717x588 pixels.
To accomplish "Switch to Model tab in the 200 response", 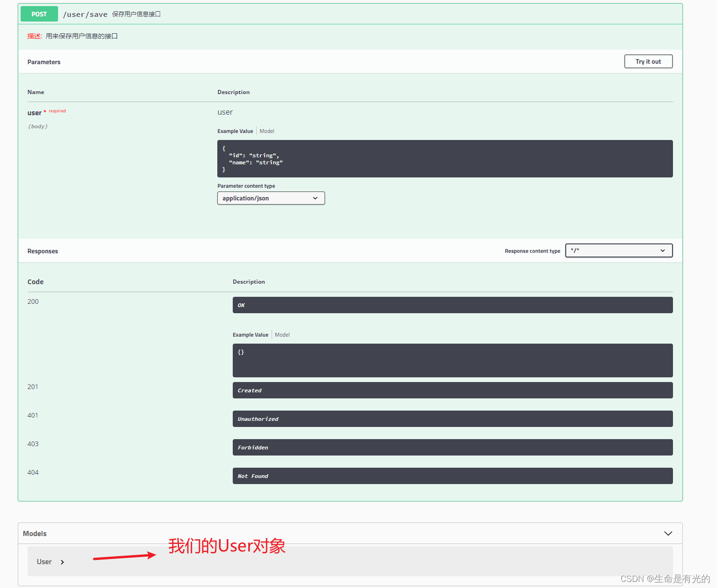I will pyautogui.click(x=282, y=335).
